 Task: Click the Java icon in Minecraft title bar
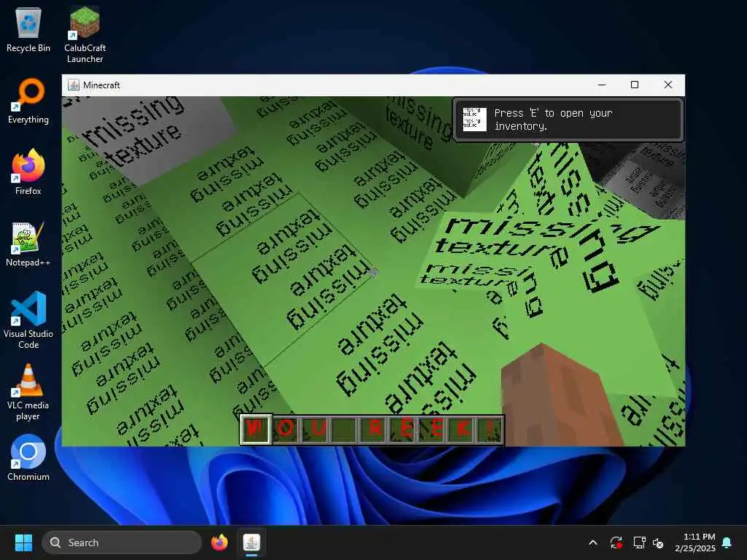74,85
